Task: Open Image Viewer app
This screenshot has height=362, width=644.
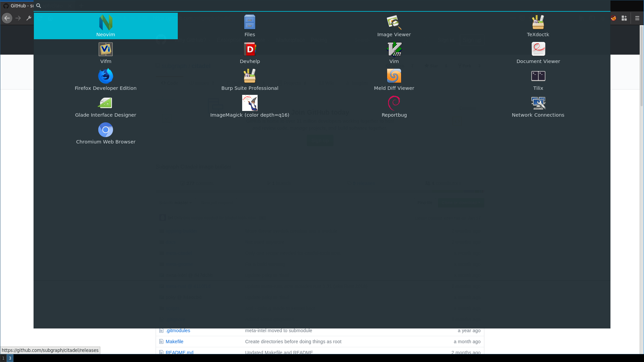Action: pyautogui.click(x=394, y=26)
